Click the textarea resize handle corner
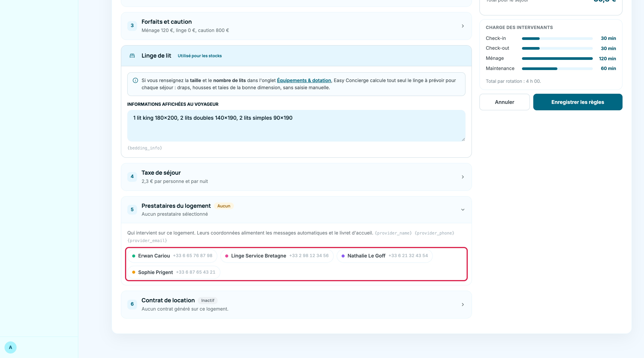Image resolution: width=644 pixels, height=358 pixels. coord(463,139)
